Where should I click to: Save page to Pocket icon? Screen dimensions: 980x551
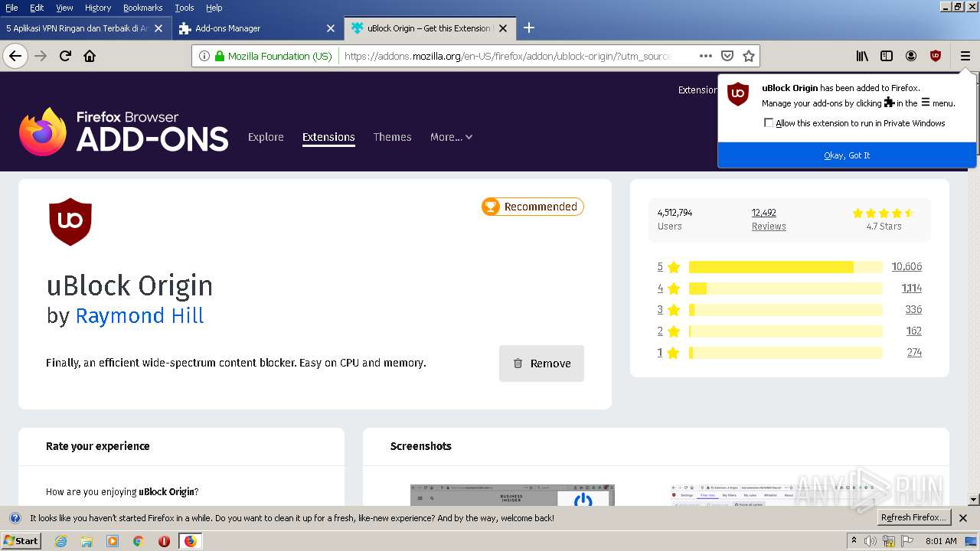point(727,56)
